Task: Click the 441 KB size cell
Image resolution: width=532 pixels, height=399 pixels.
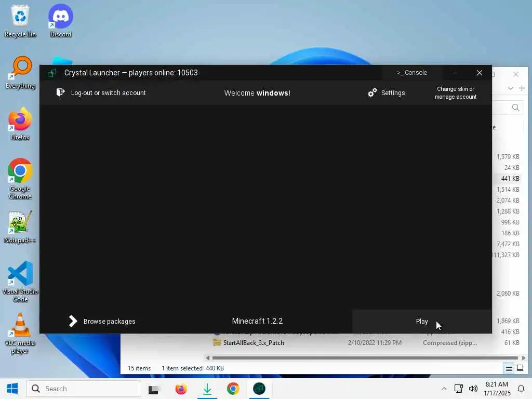Action: [x=510, y=179]
